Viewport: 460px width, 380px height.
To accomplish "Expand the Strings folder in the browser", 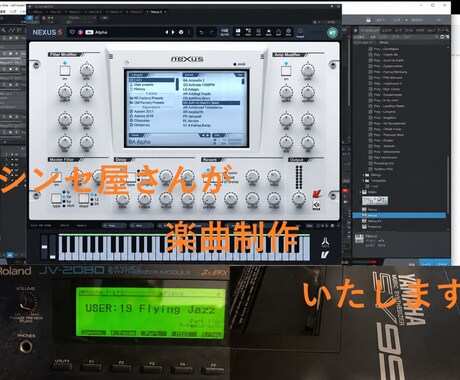I will 364,175.
